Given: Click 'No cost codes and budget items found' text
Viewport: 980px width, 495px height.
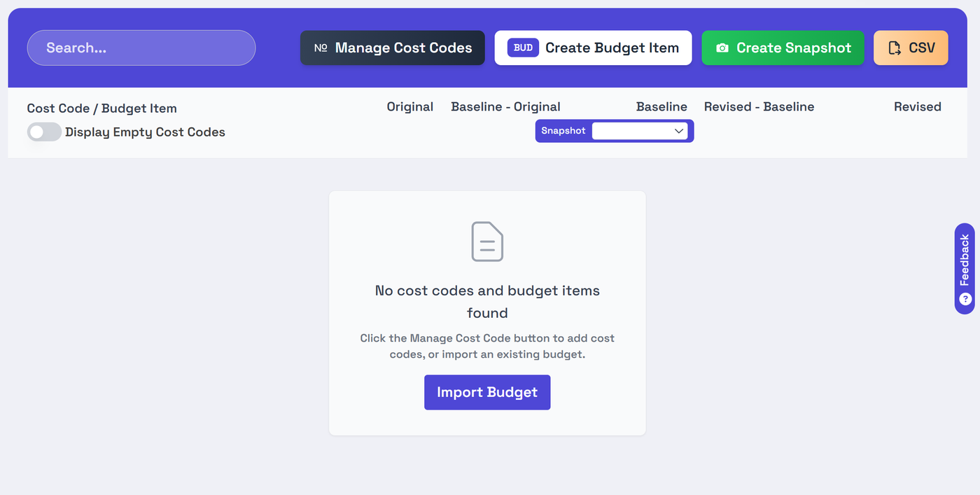Looking at the screenshot, I should 487,301.
